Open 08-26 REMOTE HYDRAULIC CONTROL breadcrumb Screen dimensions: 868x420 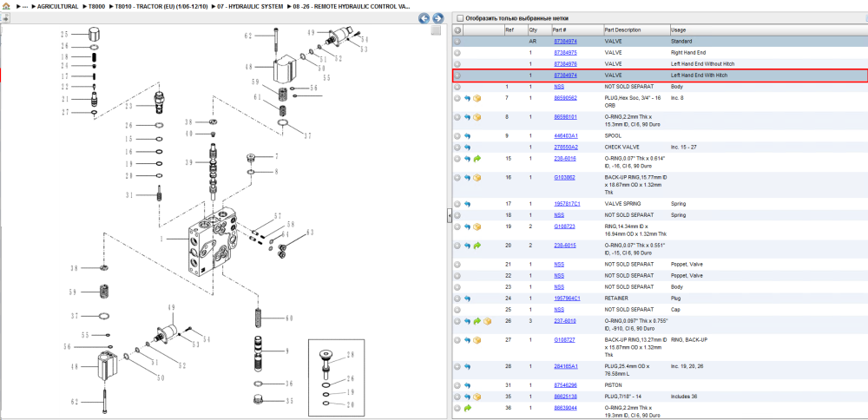(x=351, y=7)
